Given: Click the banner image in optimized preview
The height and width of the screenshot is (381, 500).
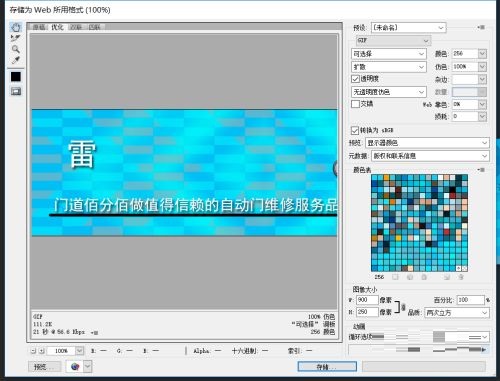Looking at the screenshot, I should [184, 173].
